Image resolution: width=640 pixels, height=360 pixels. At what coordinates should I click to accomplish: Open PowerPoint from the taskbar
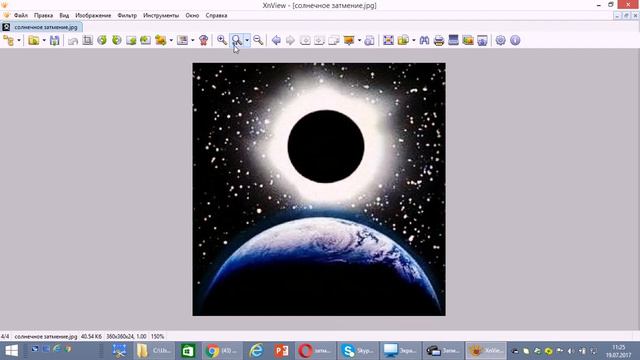pyautogui.click(x=281, y=351)
